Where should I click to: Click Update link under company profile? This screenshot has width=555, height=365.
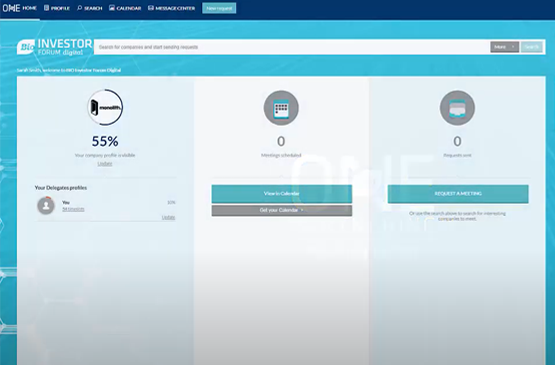pyautogui.click(x=105, y=164)
